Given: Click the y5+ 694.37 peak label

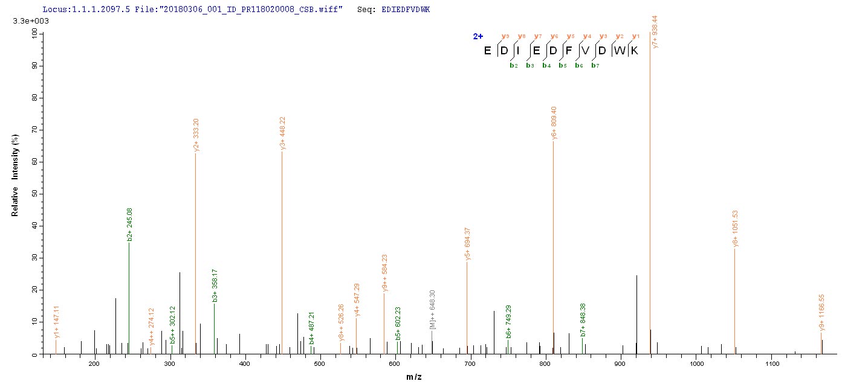Looking at the screenshot, I should (x=467, y=244).
